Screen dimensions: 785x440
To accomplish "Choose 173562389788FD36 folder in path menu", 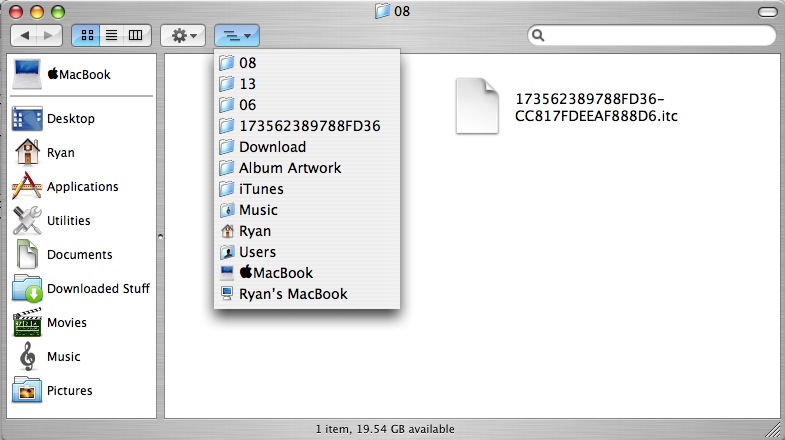I will 307,126.
